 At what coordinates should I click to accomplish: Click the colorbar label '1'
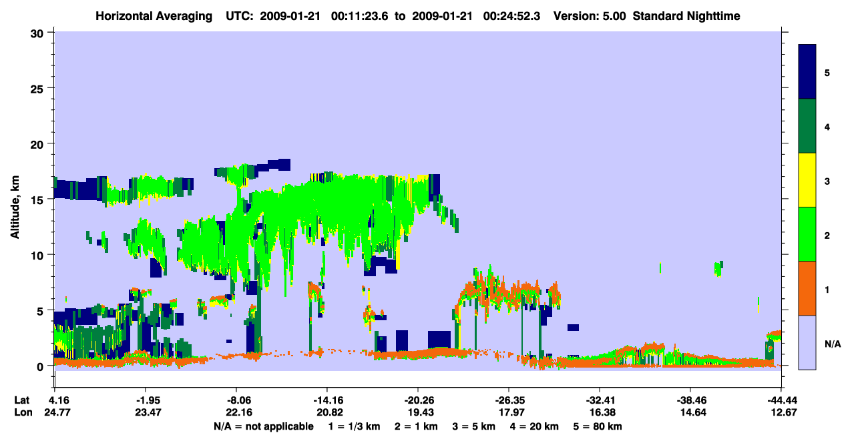pos(827,290)
